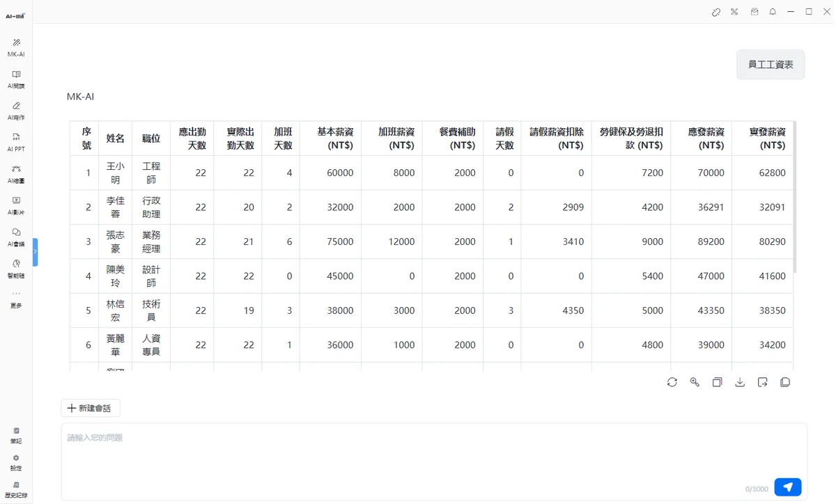Screen dimensions: 836x504
Task: Click the 實發薪資 (NT$) column header
Action: (763, 139)
